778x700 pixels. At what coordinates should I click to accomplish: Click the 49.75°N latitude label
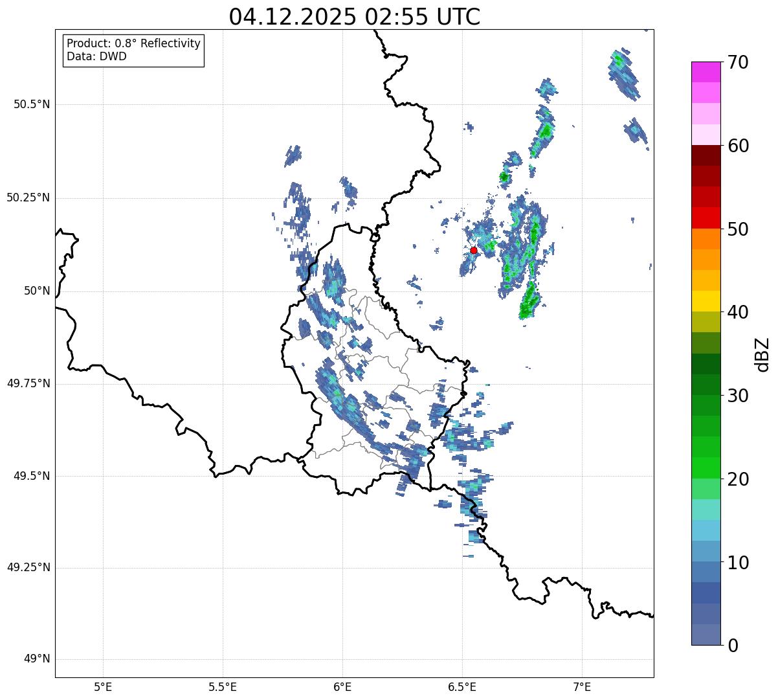pyautogui.click(x=28, y=383)
